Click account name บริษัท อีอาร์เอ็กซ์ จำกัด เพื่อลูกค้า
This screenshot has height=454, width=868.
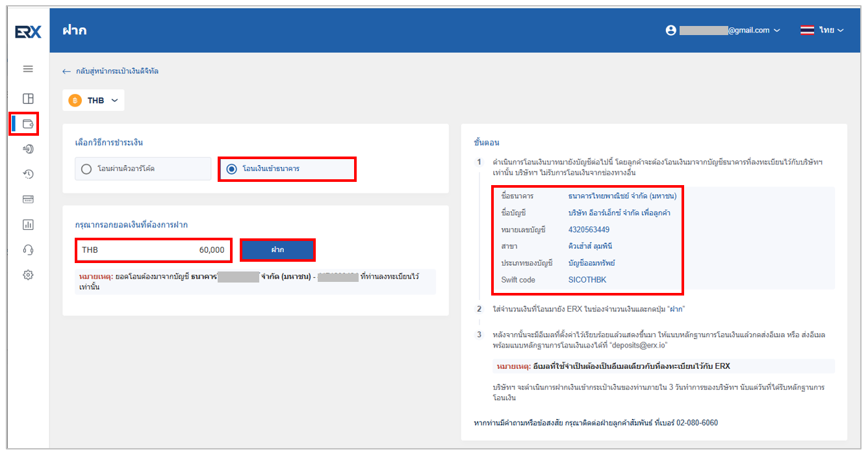coord(619,212)
